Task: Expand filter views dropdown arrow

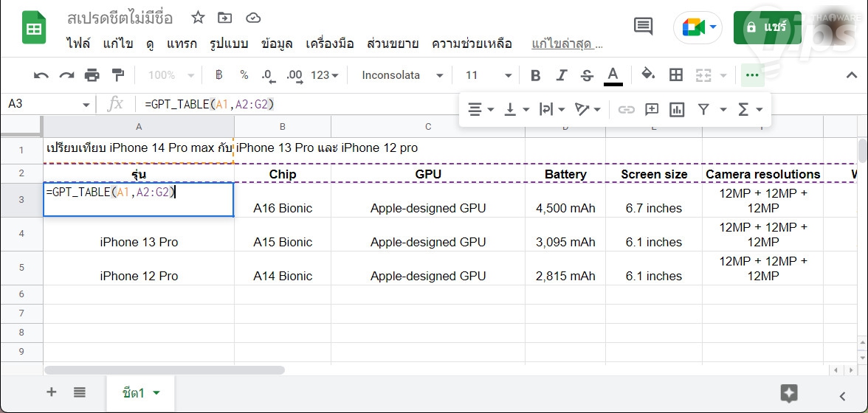Action: pyautogui.click(x=723, y=110)
